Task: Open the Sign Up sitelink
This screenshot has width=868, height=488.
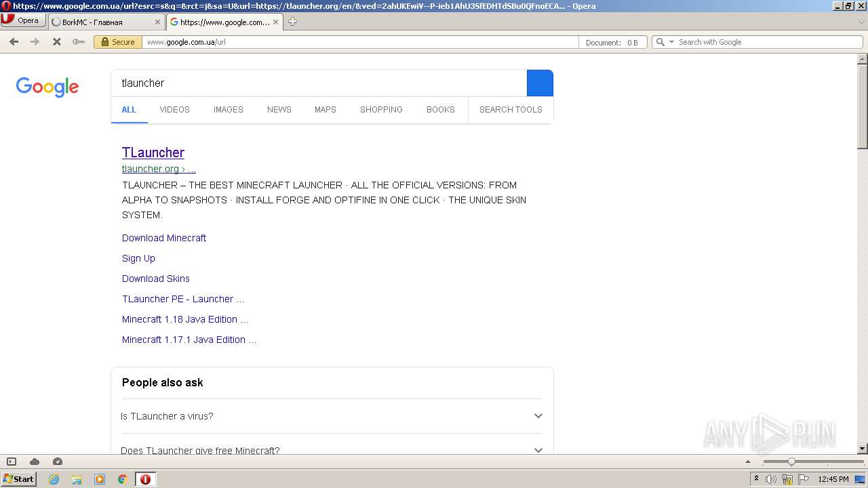Action: tap(138, 258)
